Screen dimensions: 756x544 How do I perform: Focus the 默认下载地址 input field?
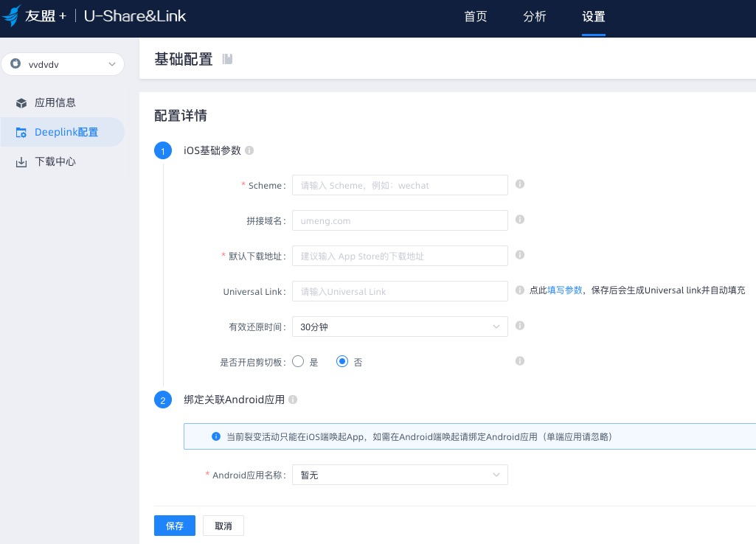coord(400,256)
